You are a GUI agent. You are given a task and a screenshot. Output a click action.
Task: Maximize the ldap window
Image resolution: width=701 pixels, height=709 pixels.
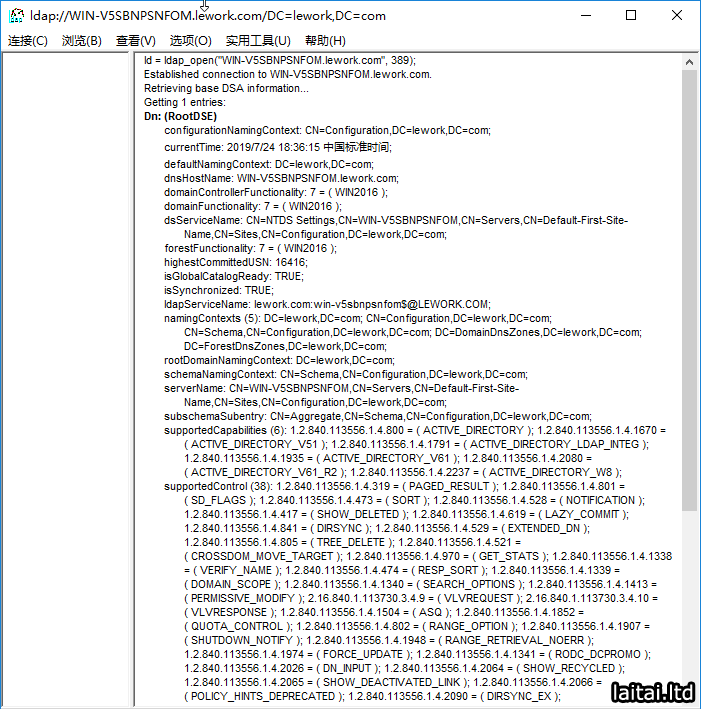[x=631, y=16]
